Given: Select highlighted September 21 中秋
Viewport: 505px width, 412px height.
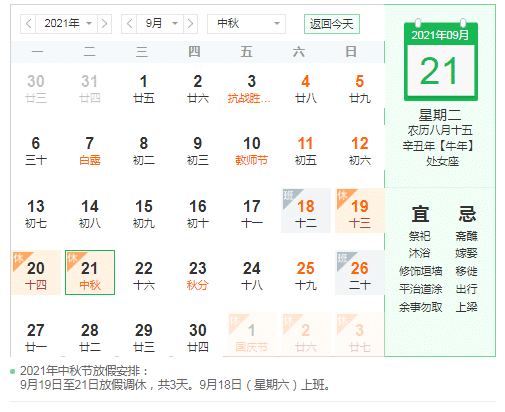Looking at the screenshot, I should [90, 273].
